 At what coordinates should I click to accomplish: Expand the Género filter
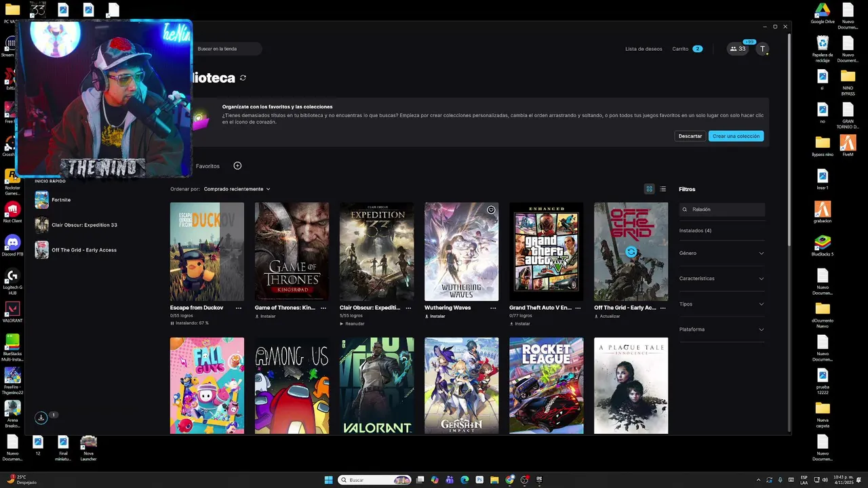[722, 253]
